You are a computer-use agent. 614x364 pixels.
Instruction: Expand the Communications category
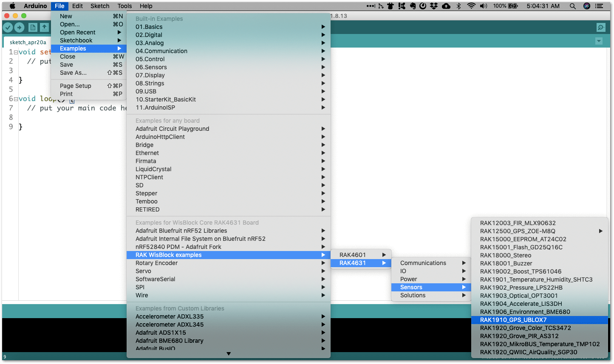[431, 263]
